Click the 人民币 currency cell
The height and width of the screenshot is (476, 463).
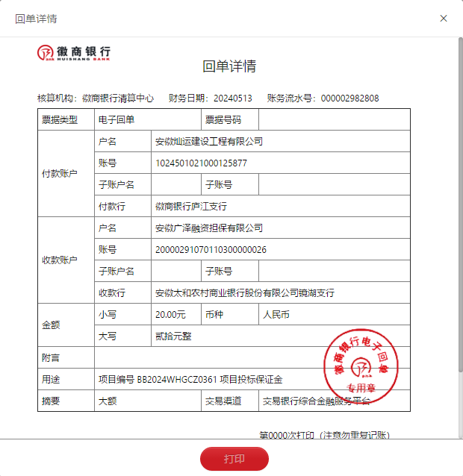tap(276, 315)
